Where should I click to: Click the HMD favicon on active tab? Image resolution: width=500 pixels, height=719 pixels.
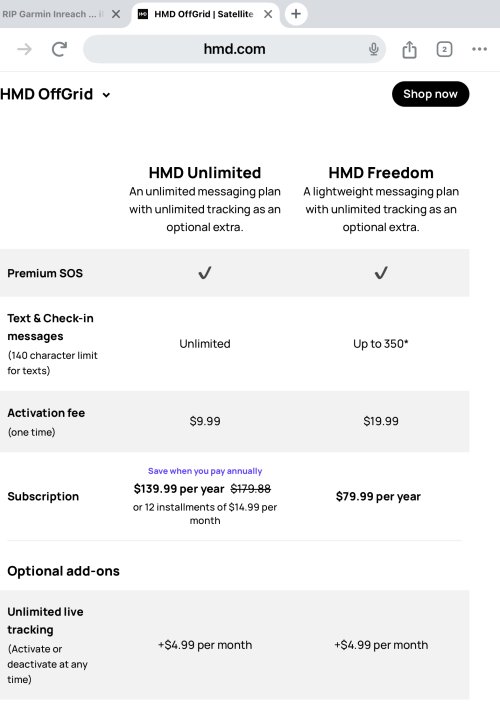click(143, 14)
